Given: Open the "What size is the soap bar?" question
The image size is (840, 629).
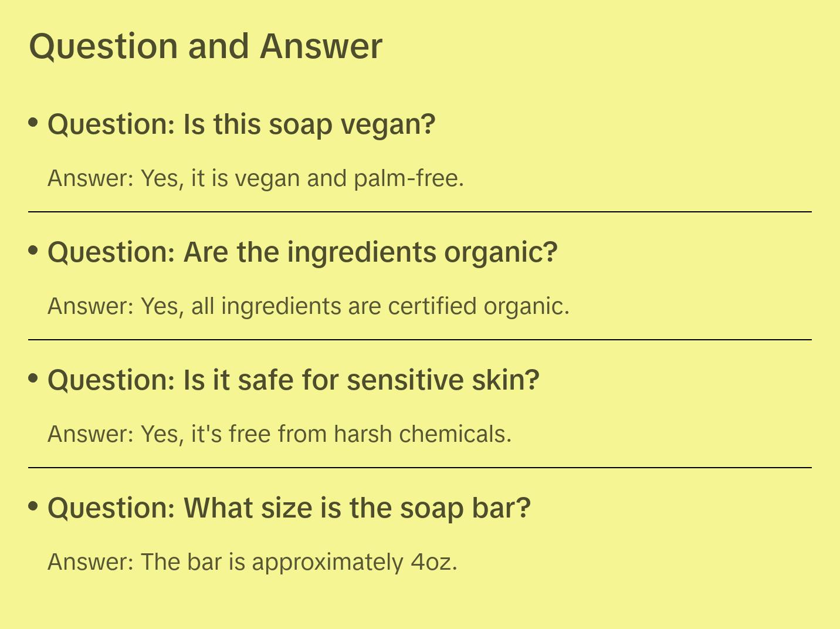Looking at the screenshot, I should pos(289,508).
